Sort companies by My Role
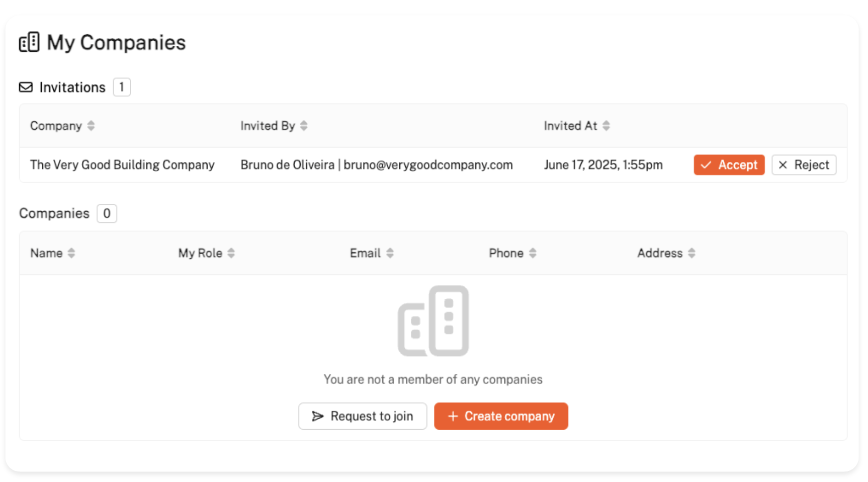The width and height of the screenshot is (868, 482). click(x=231, y=253)
